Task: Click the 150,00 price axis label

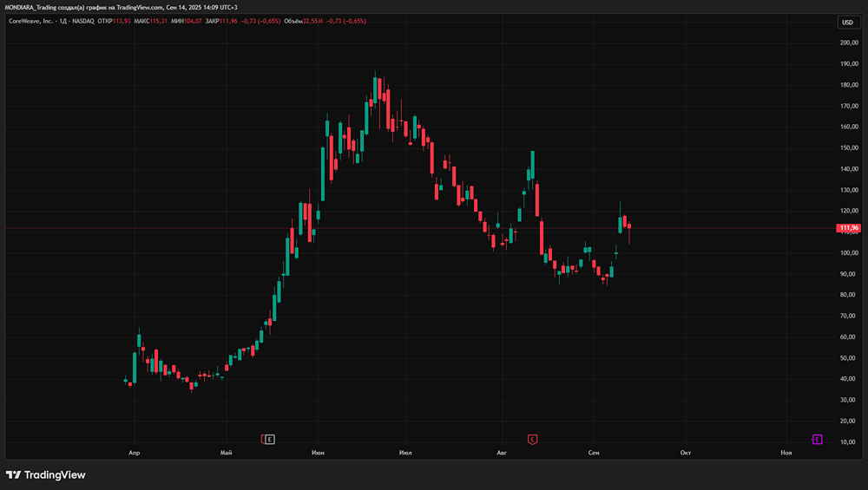Action: click(x=849, y=147)
